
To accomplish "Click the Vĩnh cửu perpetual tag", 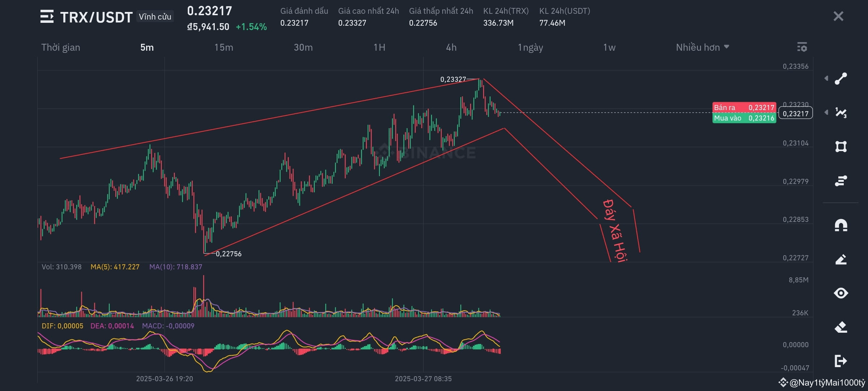I will tap(155, 17).
